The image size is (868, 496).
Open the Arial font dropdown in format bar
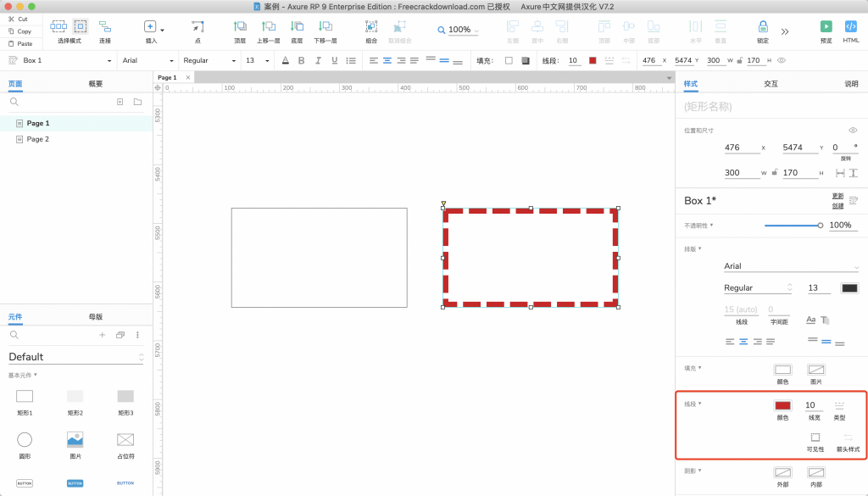147,60
